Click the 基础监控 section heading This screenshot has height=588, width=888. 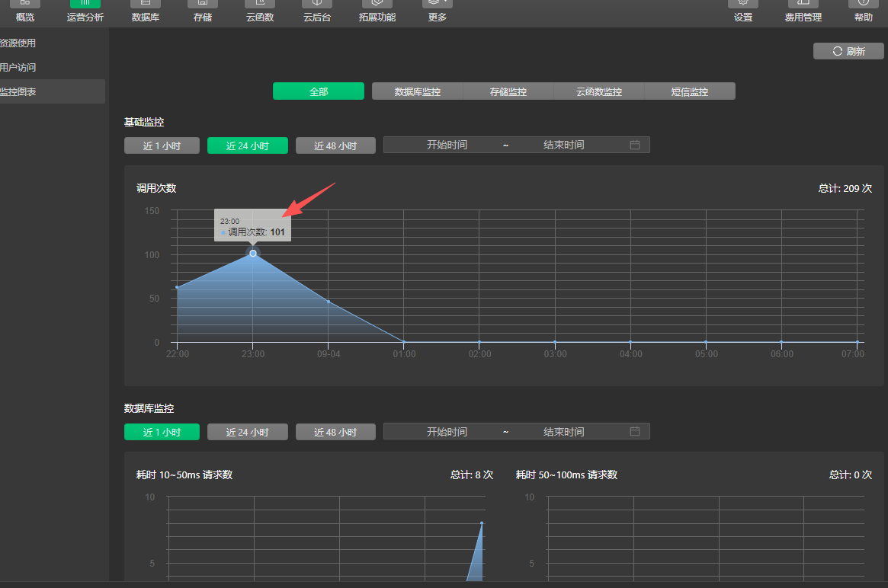pyautogui.click(x=144, y=122)
